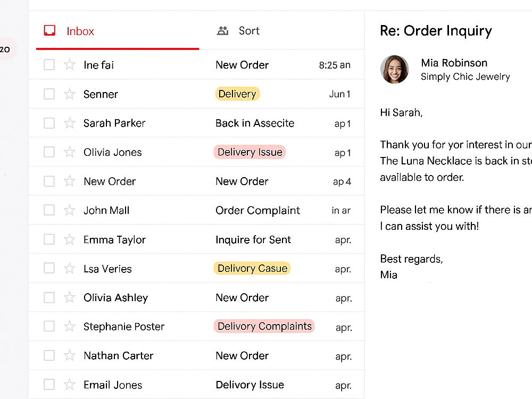Click the ap 4 date
This screenshot has height=399, width=532.
[342, 181]
